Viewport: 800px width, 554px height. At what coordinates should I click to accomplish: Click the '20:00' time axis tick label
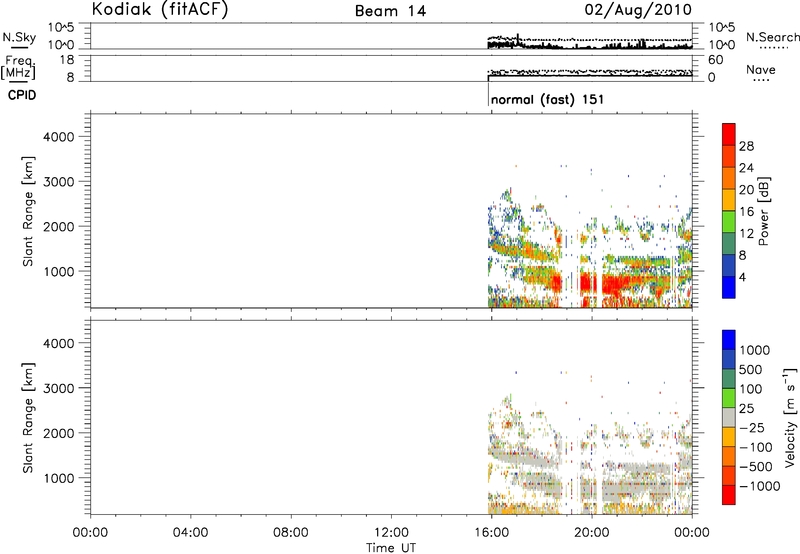[x=592, y=533]
